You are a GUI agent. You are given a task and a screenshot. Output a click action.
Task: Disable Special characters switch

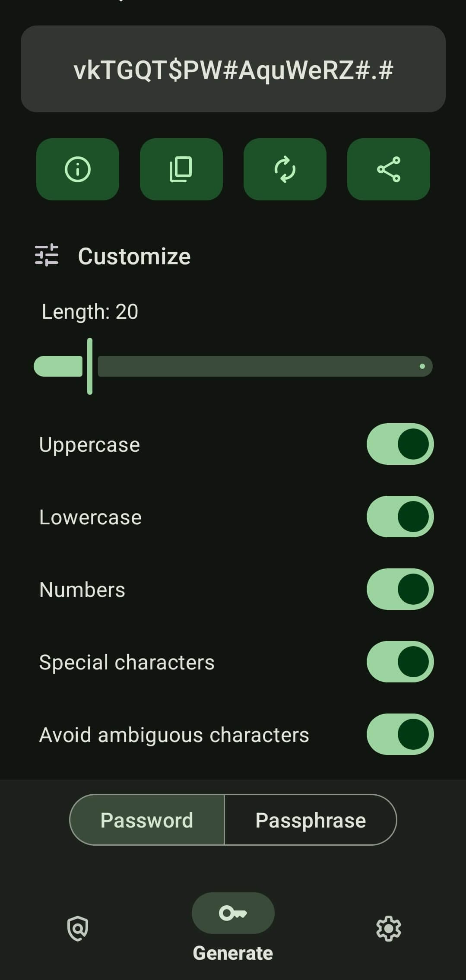400,662
